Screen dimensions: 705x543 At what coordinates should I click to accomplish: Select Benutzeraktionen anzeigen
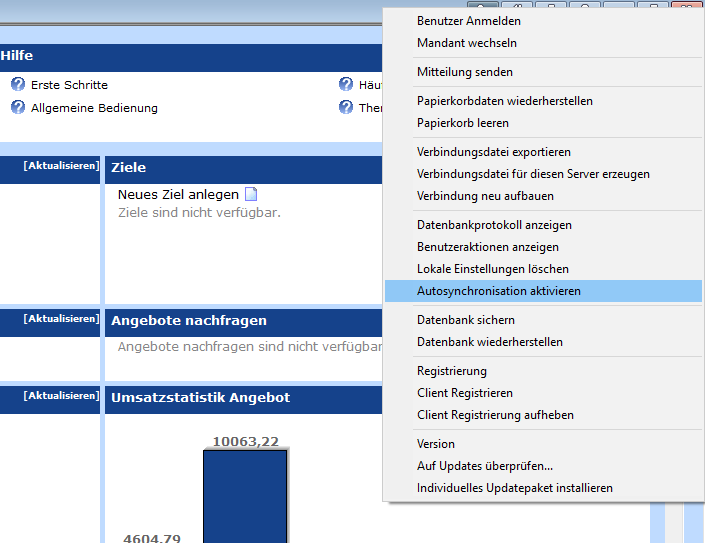pos(543,247)
